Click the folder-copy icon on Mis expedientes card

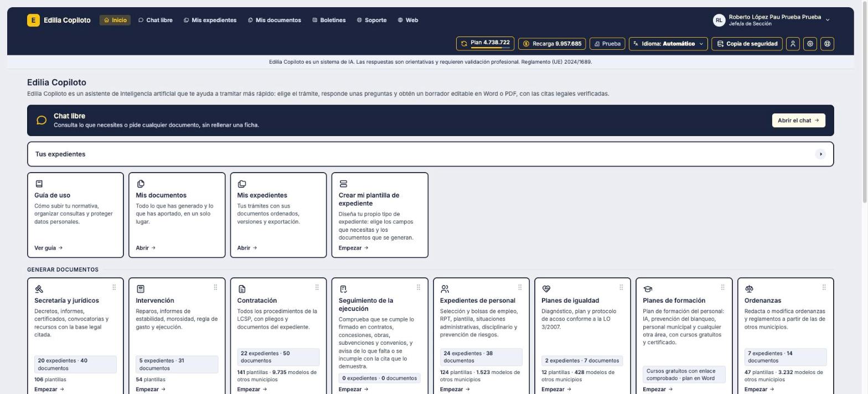click(x=241, y=184)
